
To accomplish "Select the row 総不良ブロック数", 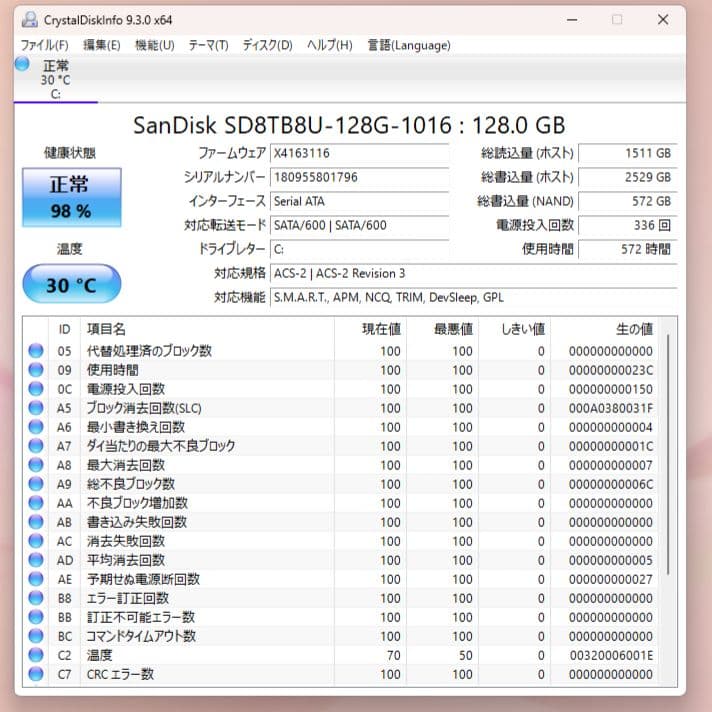I will click(x=341, y=484).
